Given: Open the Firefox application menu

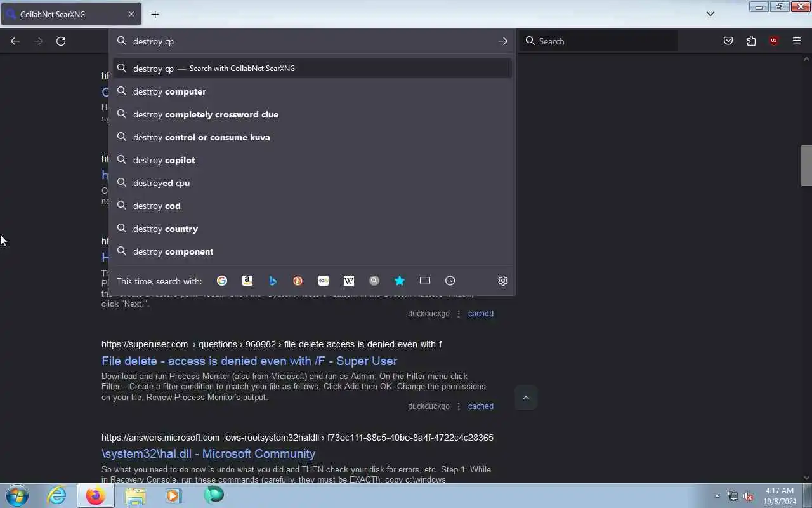Looking at the screenshot, I should pyautogui.click(x=797, y=41).
